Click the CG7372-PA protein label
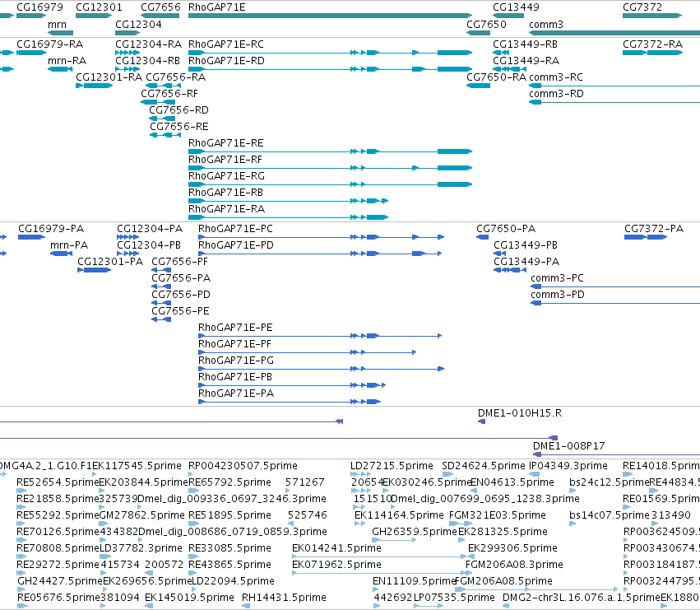 654,229
